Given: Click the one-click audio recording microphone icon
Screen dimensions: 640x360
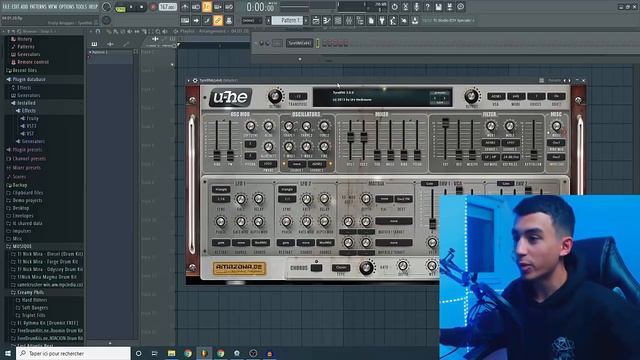Looking at the screenshot, I should [x=416, y=7].
